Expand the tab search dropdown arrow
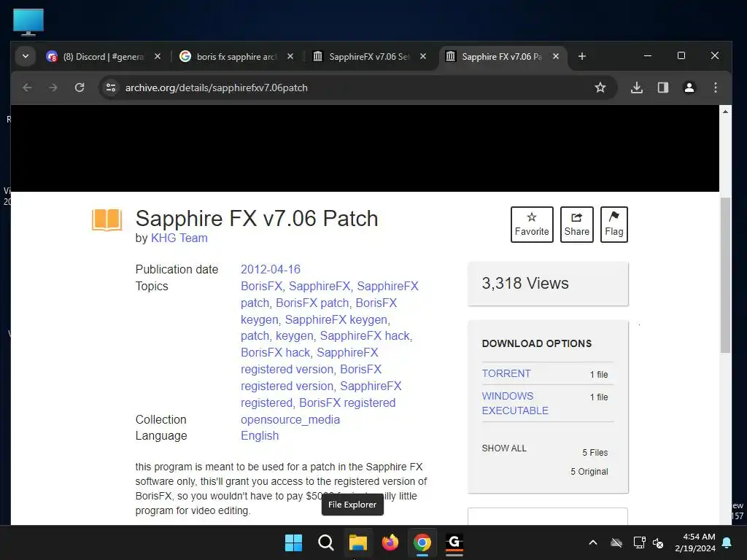This screenshot has width=747, height=560. (26, 56)
